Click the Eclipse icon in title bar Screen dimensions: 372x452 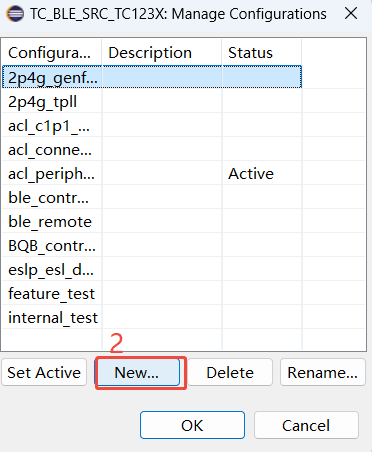click(15, 14)
